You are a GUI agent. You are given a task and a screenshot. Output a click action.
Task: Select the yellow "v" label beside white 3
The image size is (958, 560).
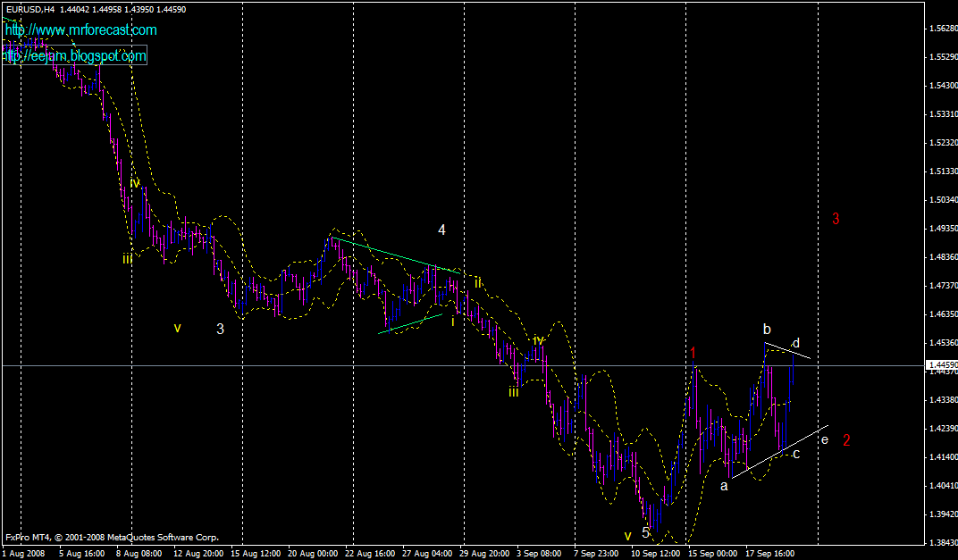click(x=177, y=328)
